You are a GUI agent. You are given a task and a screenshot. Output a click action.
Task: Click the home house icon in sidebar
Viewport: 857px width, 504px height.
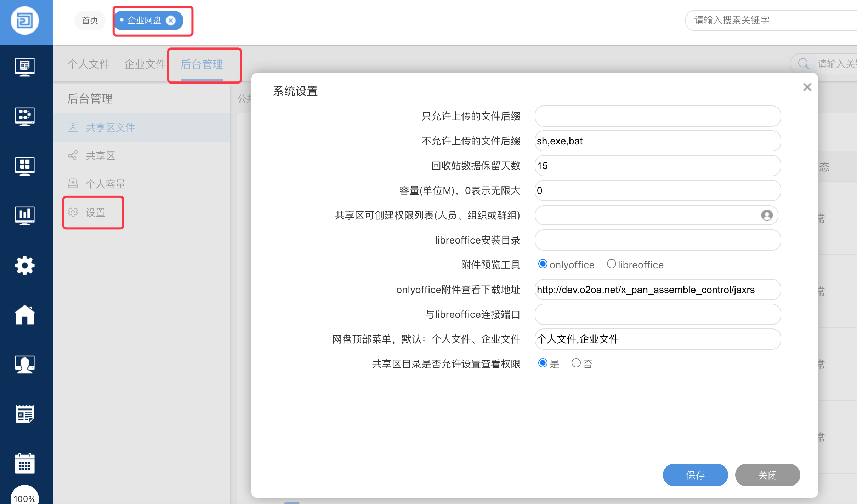click(24, 315)
